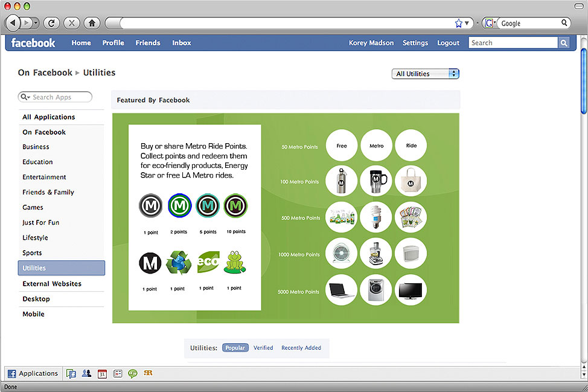Click the green chat bubble icon
Viewport: 588px width, 392px height.
pyautogui.click(x=133, y=373)
